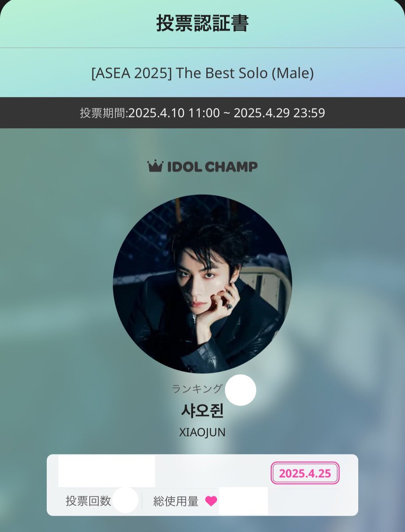Click the 投票期間 voting period bar

pyautogui.click(x=202, y=113)
